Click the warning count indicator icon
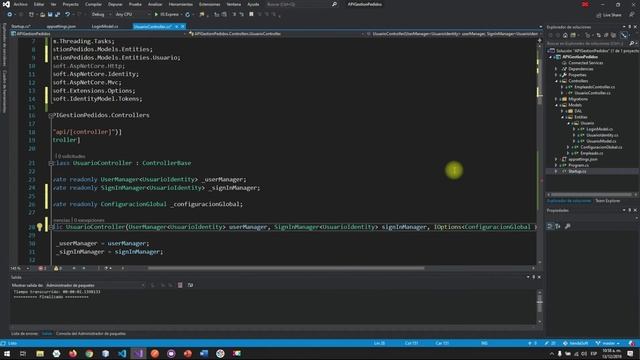Screen dimensions: 640x360 coord(58,268)
